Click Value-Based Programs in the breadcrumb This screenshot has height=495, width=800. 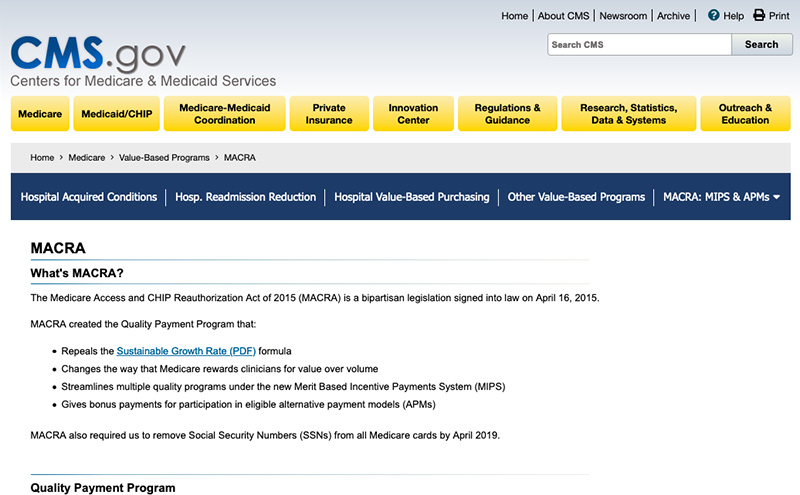(x=164, y=158)
